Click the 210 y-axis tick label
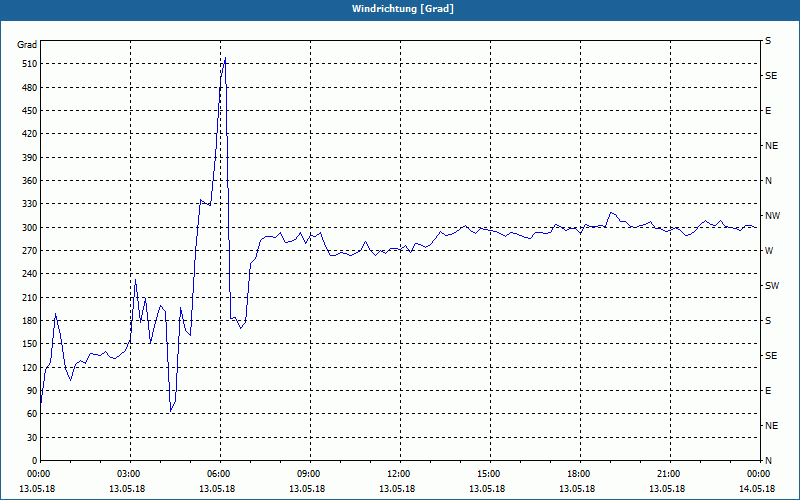Viewport: 800px width, 500px height. (29, 297)
